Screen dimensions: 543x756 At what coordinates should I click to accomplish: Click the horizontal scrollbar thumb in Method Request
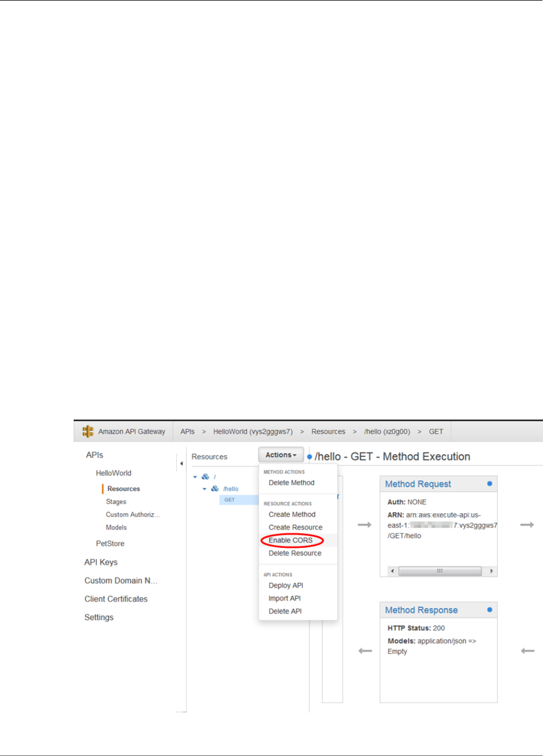coord(440,571)
